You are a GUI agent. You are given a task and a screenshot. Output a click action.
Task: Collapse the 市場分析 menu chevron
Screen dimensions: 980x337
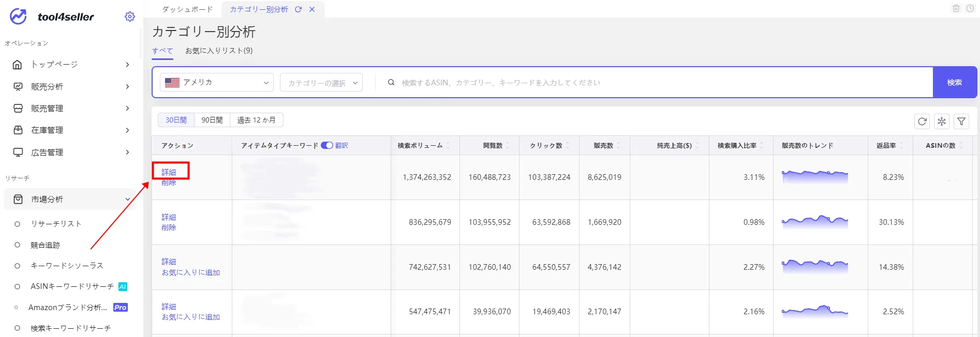pos(127,199)
